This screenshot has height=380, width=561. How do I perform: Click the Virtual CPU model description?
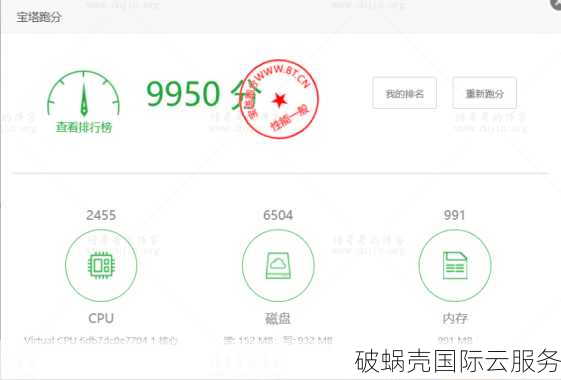coord(101,340)
